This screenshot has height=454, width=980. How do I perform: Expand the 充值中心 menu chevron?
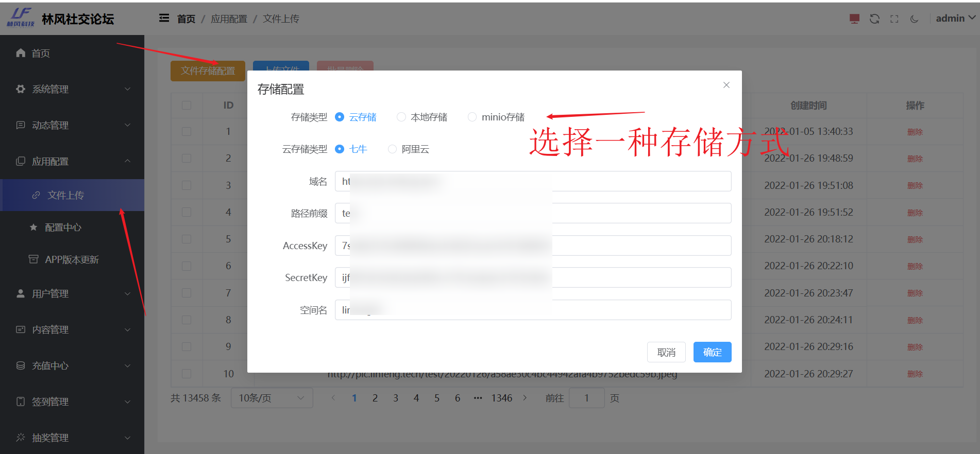coord(127,365)
